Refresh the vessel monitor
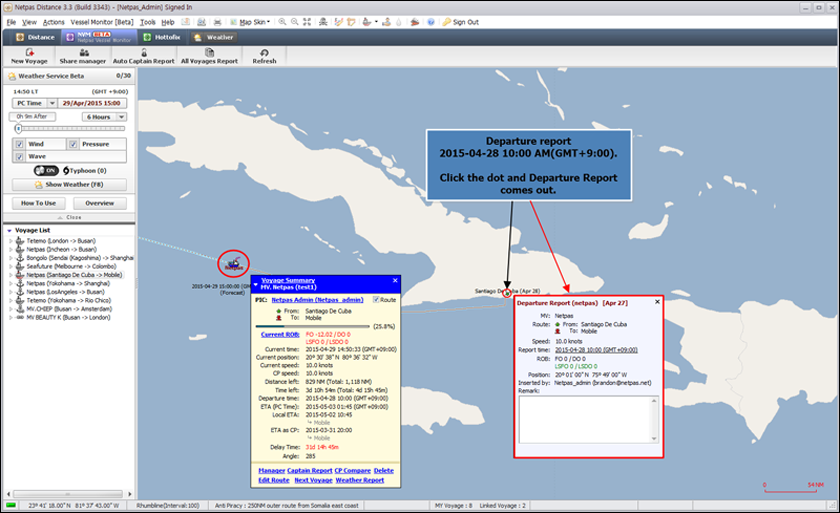 (x=264, y=56)
